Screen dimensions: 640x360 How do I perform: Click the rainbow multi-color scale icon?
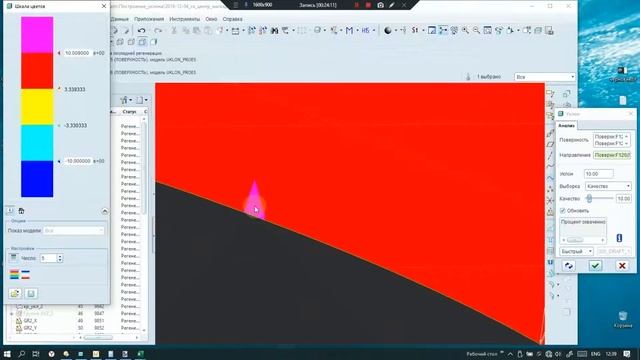tap(14, 275)
